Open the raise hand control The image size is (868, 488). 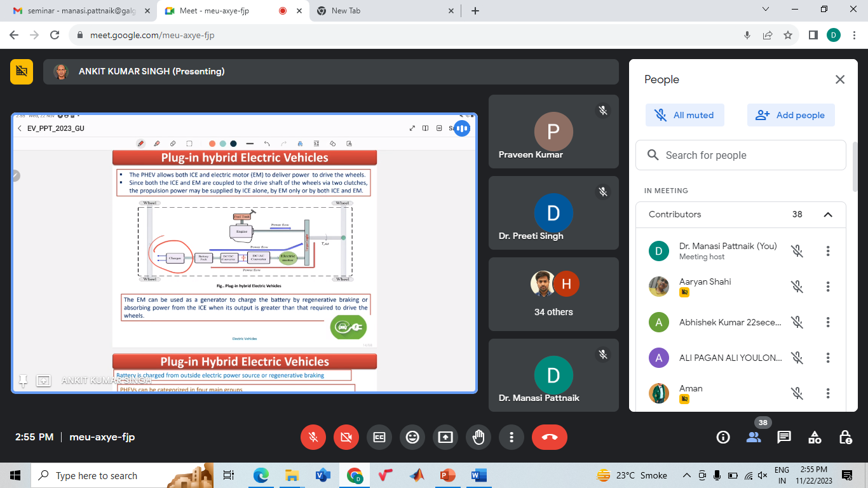(478, 437)
